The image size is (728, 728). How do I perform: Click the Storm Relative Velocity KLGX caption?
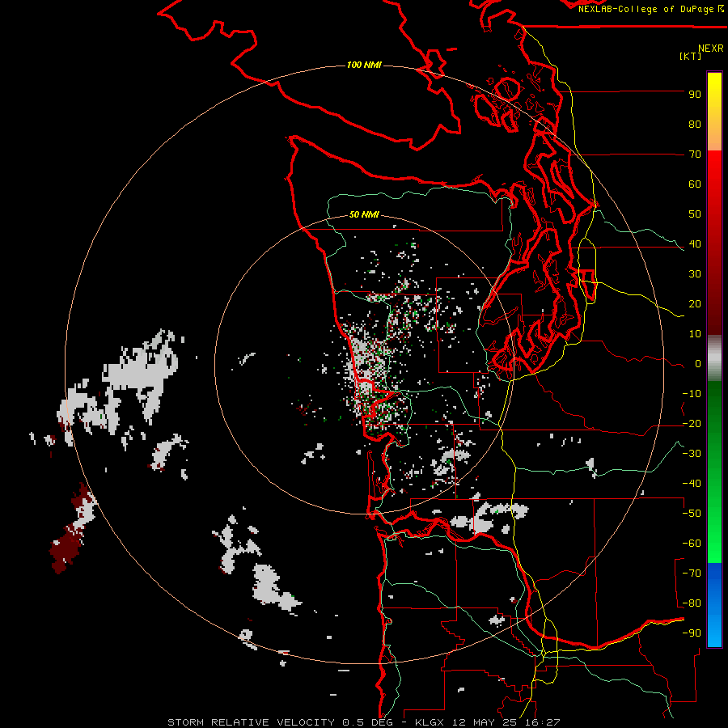364,722
